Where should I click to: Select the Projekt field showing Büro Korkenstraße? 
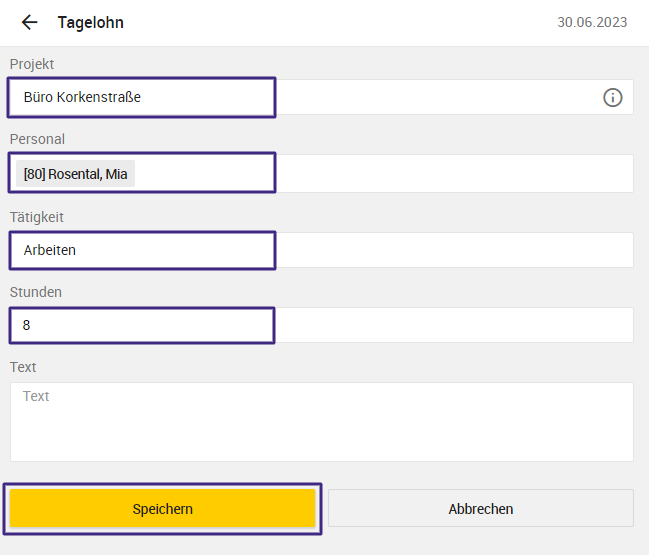[322, 97]
